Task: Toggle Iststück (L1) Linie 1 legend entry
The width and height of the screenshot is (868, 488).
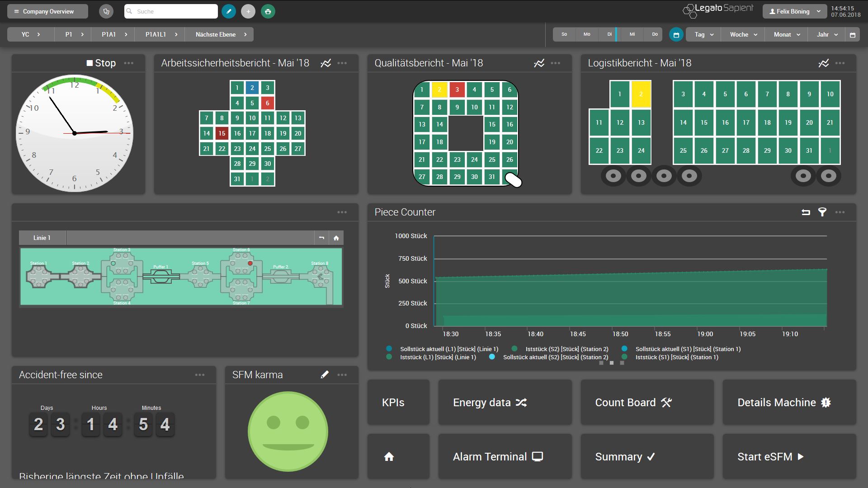Action: pyautogui.click(x=431, y=357)
